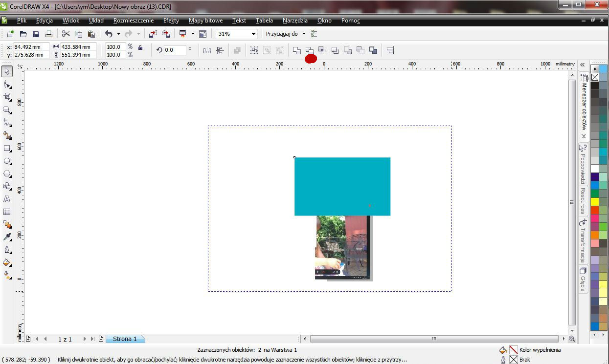Toggle horizontal mirror button

click(207, 50)
